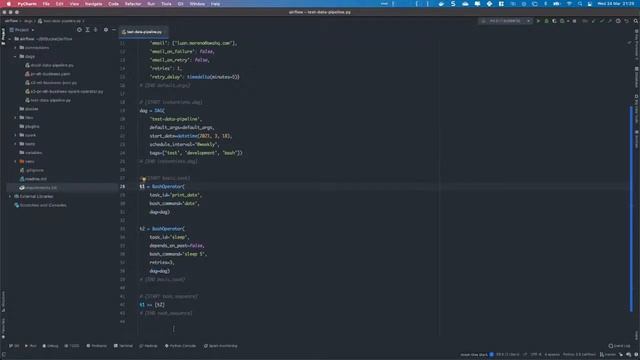Open the Apple menu
This screenshot has width=640, height=360.
[x=8, y=4]
